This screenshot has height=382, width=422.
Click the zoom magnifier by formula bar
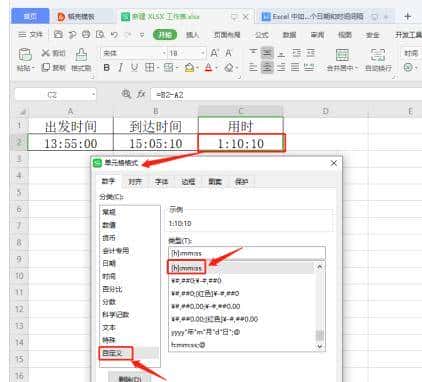tap(126, 94)
